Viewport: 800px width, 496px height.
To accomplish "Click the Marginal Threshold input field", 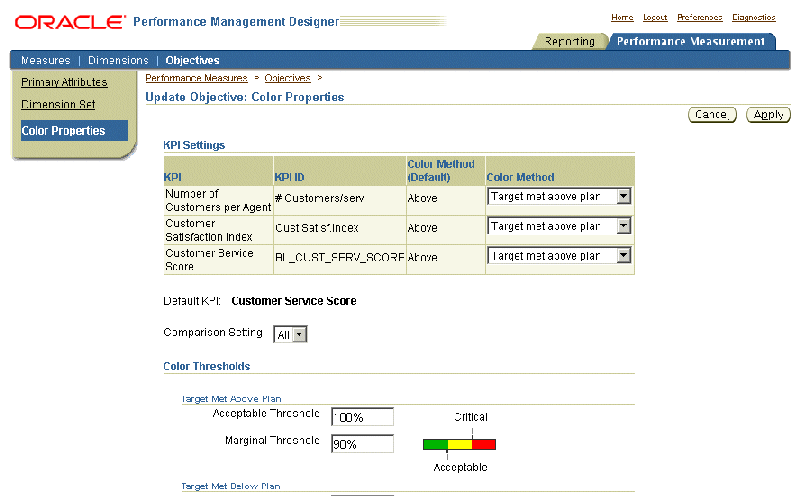I will 362,444.
